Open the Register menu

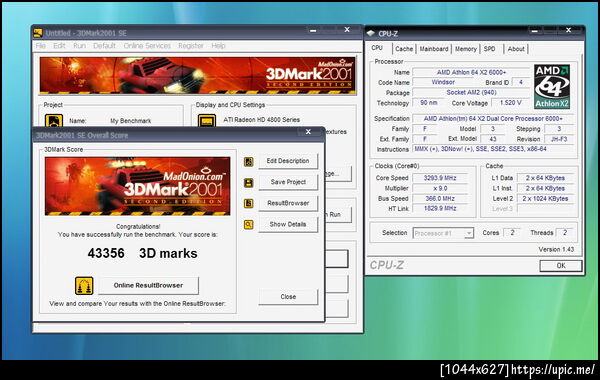coord(191,46)
